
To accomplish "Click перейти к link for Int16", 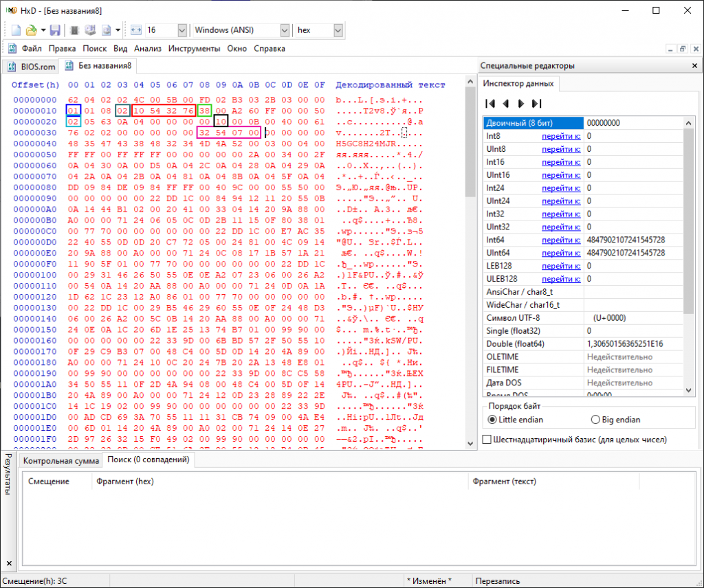I will click(561, 162).
